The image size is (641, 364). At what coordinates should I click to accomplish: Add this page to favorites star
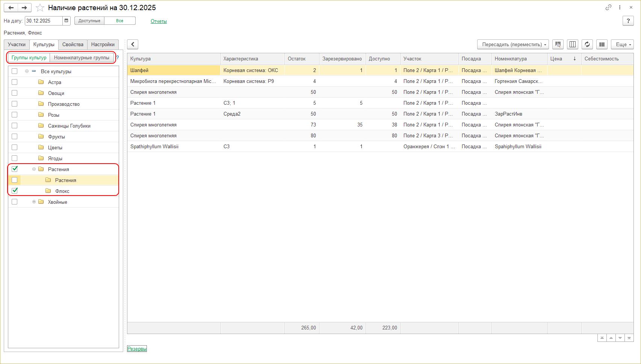coord(40,8)
